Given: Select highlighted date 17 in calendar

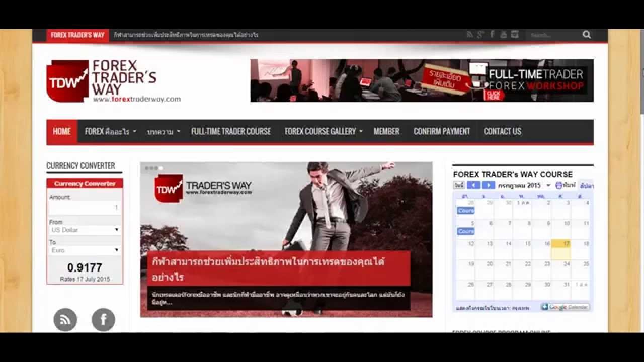Looking at the screenshot, I should [561, 249].
